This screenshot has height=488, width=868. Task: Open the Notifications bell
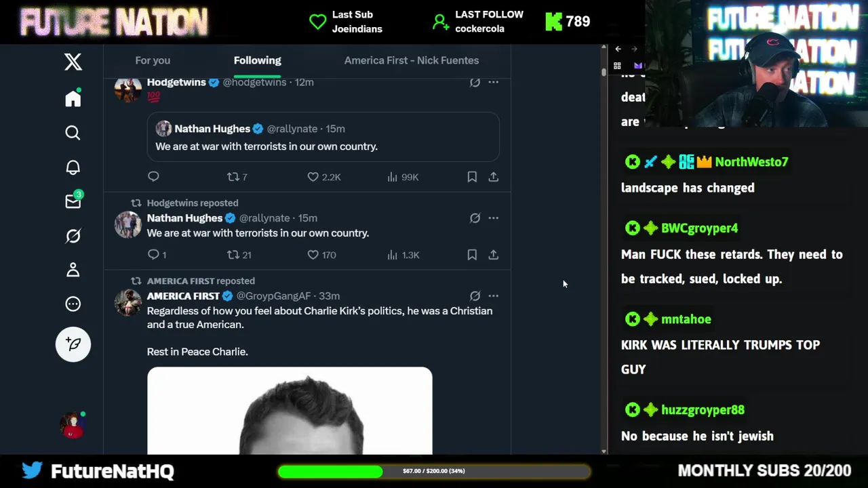tap(73, 167)
